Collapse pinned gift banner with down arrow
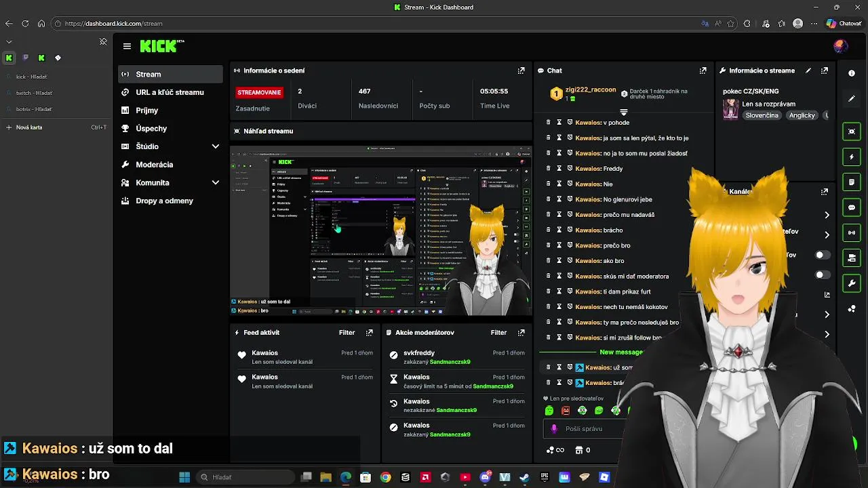The height and width of the screenshot is (488, 868). pos(623,112)
